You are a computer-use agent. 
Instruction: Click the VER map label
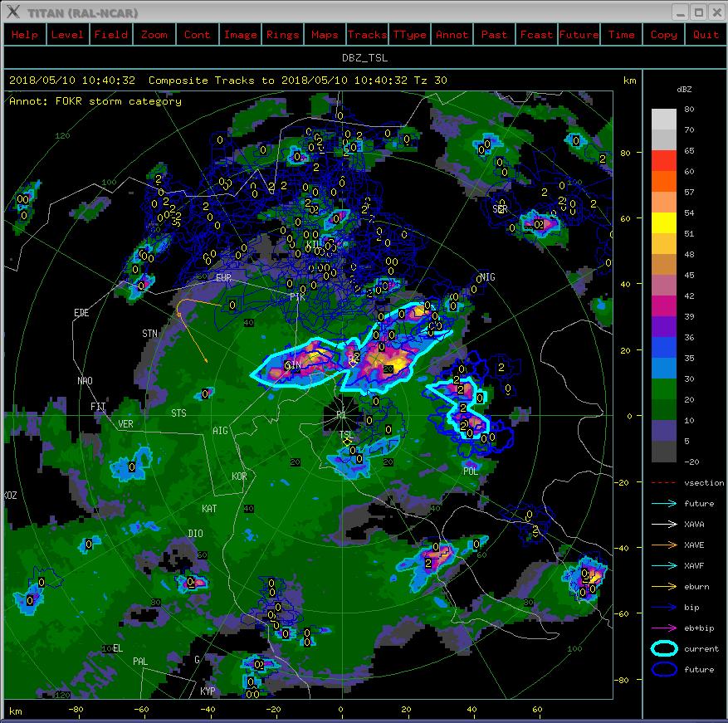(x=125, y=424)
